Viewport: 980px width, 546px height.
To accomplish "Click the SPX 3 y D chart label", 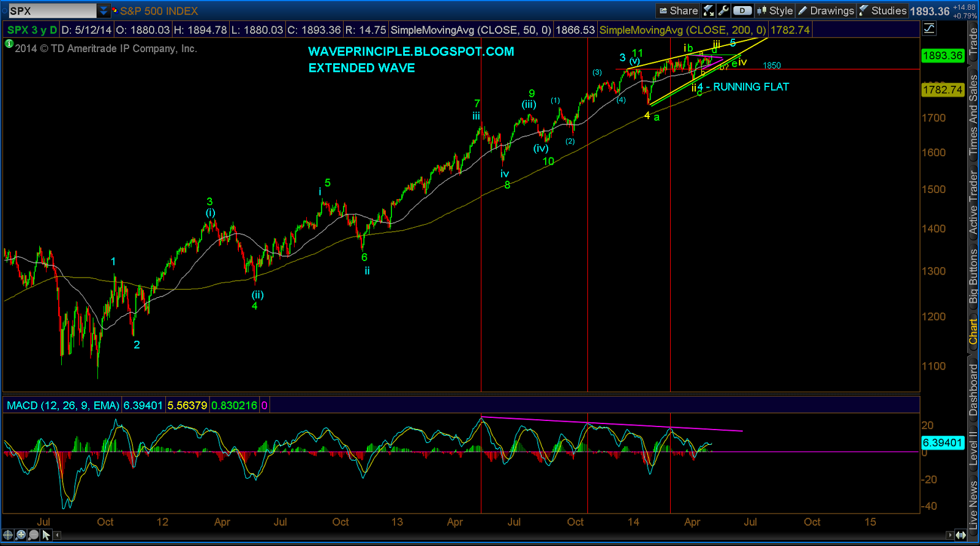I will [32, 29].
